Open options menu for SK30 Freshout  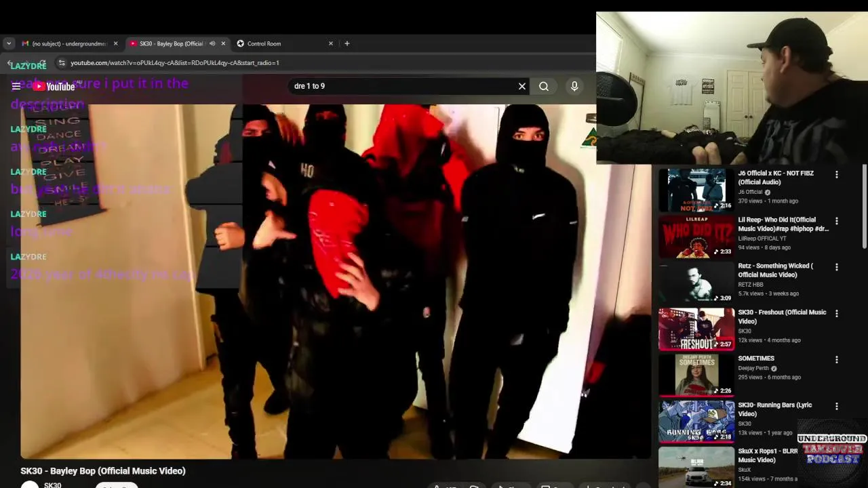coord(836,314)
